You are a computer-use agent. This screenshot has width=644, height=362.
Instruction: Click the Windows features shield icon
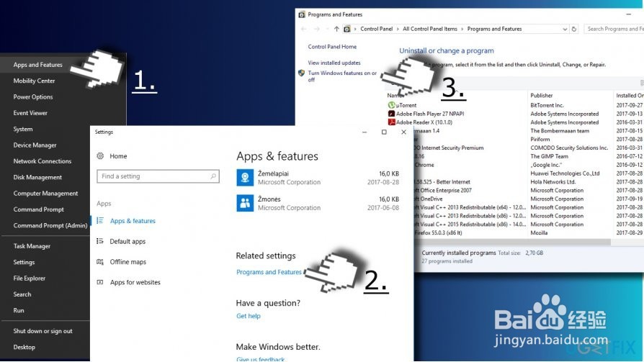301,73
